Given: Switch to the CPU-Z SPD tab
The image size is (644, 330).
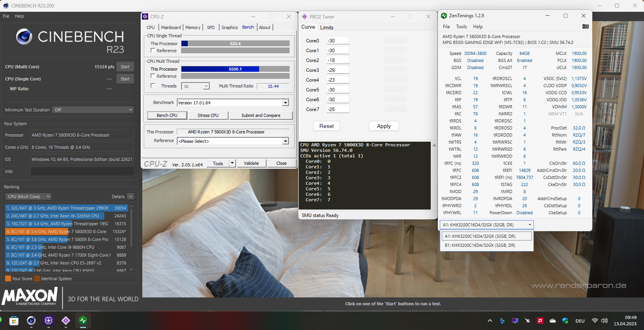Looking at the screenshot, I should tap(211, 27).
